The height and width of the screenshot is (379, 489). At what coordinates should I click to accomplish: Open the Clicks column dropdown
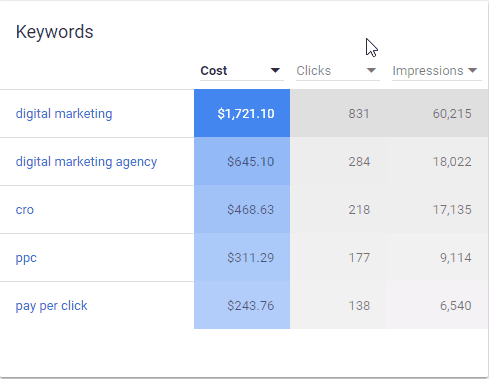[x=338, y=71]
